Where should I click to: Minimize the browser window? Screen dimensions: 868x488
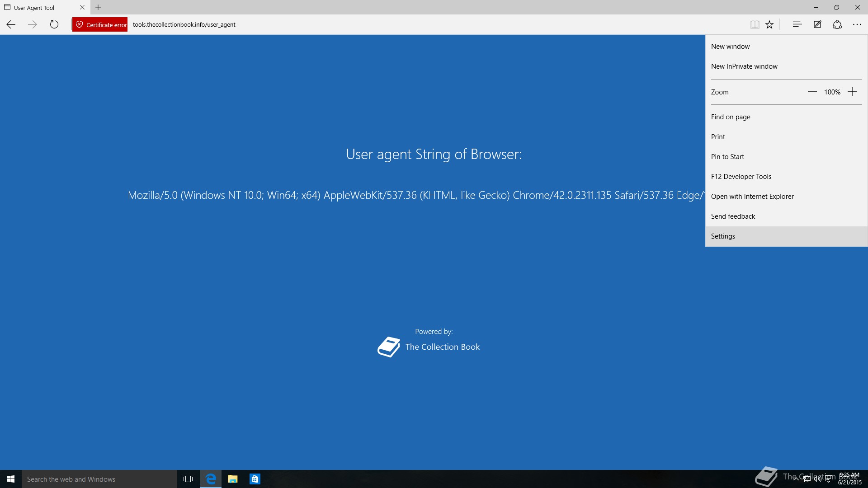tap(816, 7)
